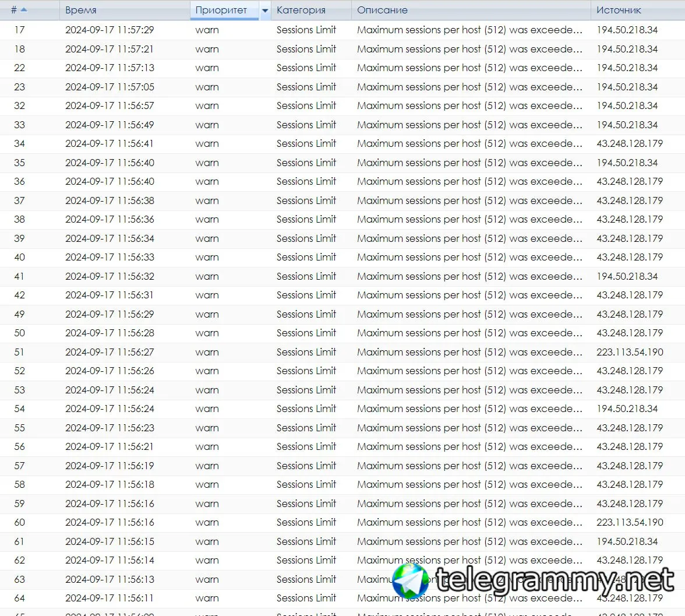Click Sessions Limit category in row 33
This screenshot has width=685, height=616.
(306, 125)
